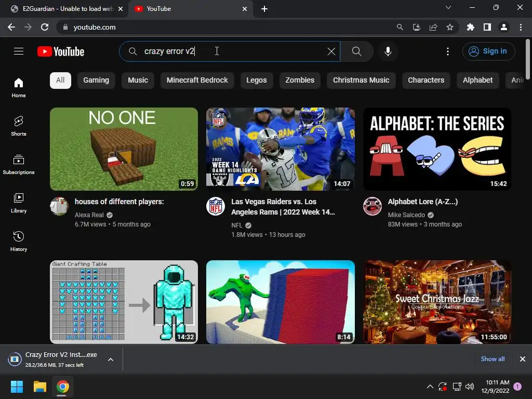This screenshot has height=399, width=532.
Task: Click the YouTube logo
Action: (61, 51)
